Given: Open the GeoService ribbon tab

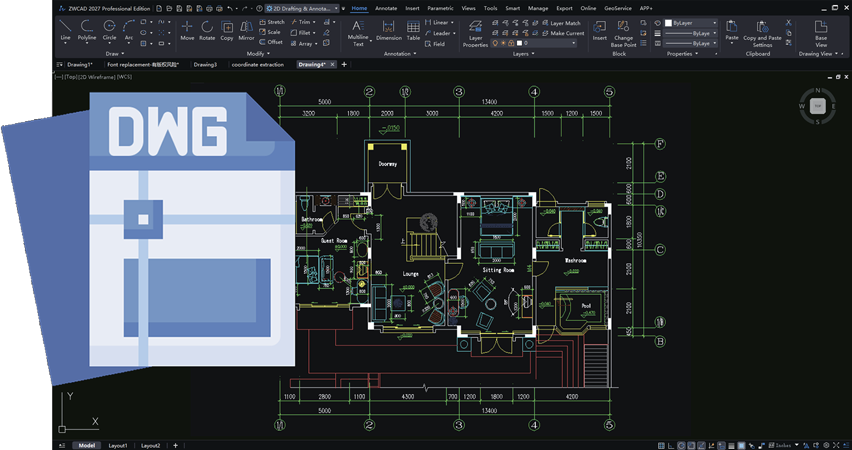Looking at the screenshot, I should [x=617, y=9].
